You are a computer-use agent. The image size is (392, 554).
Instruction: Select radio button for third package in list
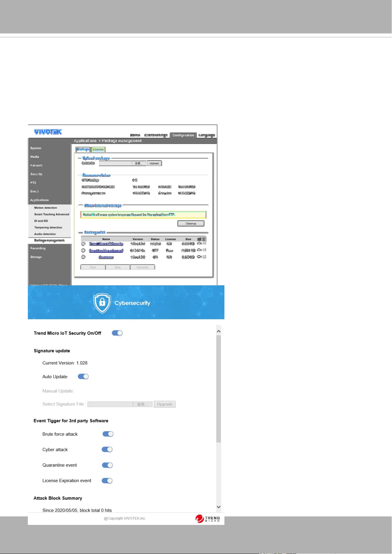click(x=83, y=257)
